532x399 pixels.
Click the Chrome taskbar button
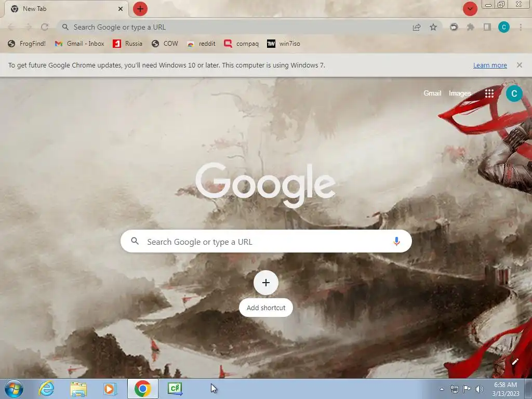(x=142, y=389)
